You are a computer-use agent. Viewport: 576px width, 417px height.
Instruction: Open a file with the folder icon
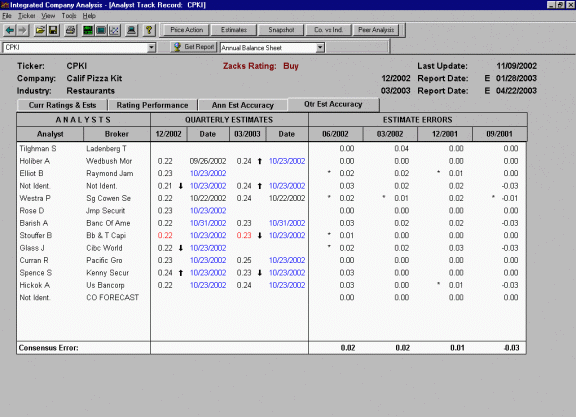[x=40, y=30]
